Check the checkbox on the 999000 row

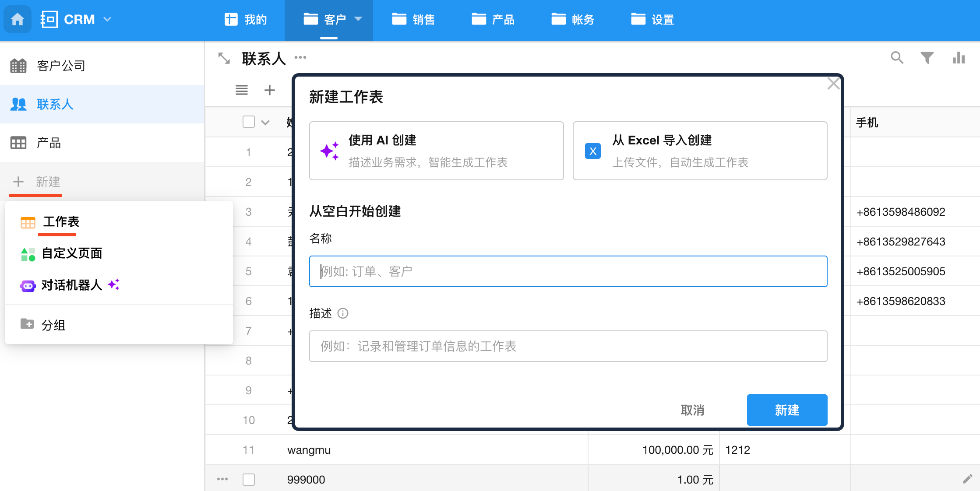tap(249, 480)
